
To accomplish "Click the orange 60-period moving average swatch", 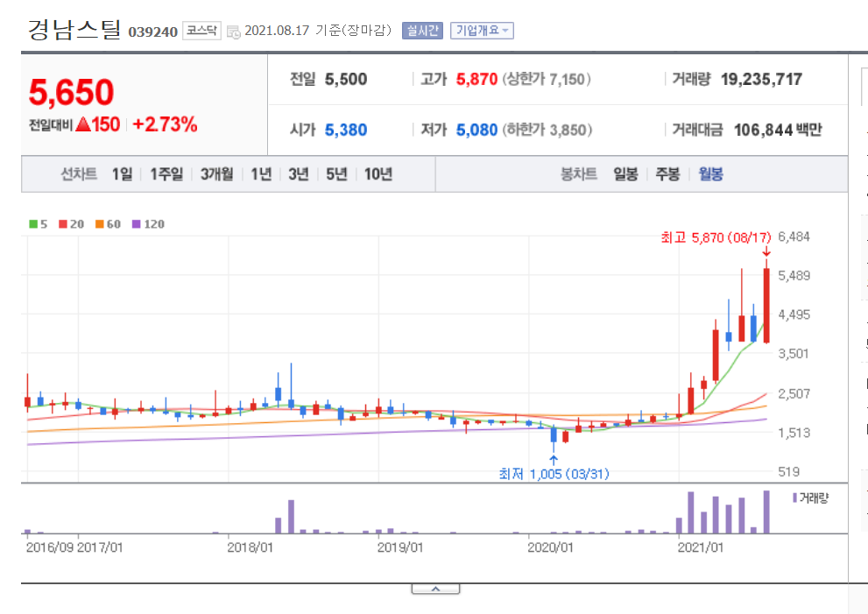I will [x=100, y=224].
